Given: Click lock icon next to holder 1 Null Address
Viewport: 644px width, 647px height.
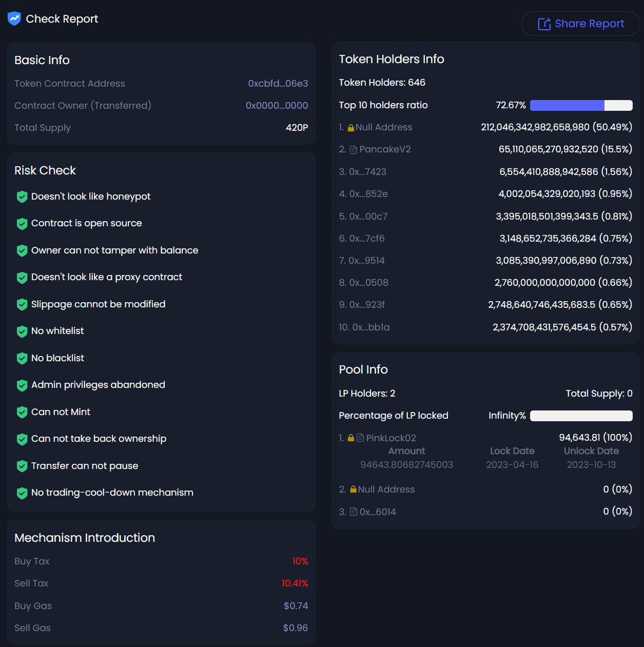Looking at the screenshot, I should click(351, 128).
